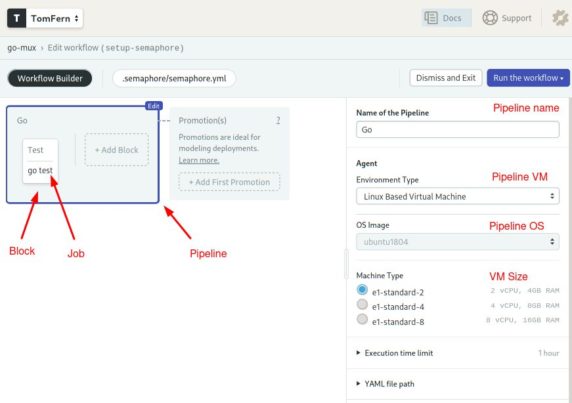Select the go test job in Test block
Image resolution: width=572 pixels, height=403 pixels.
coord(40,170)
